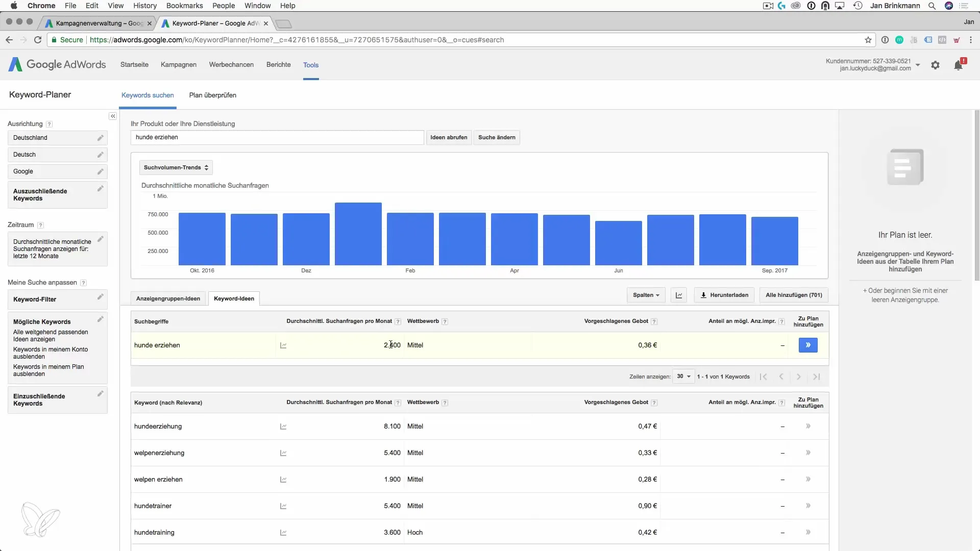This screenshot has height=551, width=980.
Task: Add hunde erziehen to plan with blue arrow
Action: click(807, 345)
